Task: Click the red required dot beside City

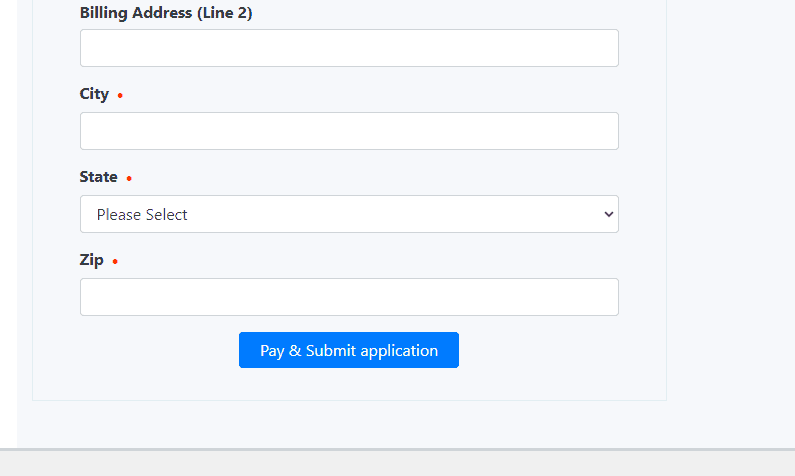Action: (120, 96)
